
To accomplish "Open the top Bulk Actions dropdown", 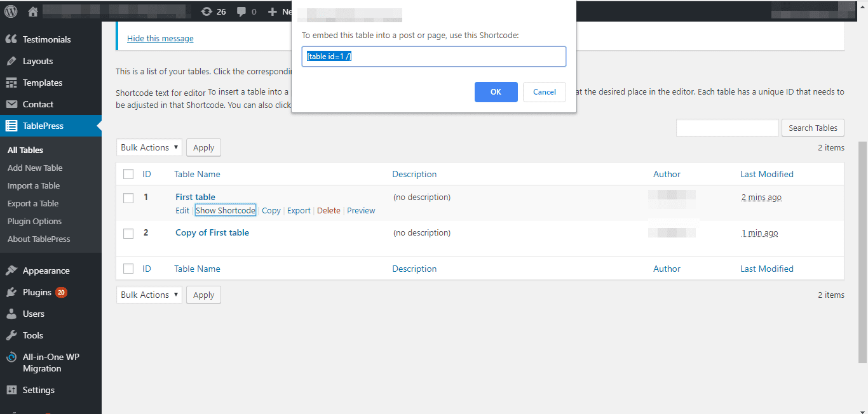I will [149, 147].
